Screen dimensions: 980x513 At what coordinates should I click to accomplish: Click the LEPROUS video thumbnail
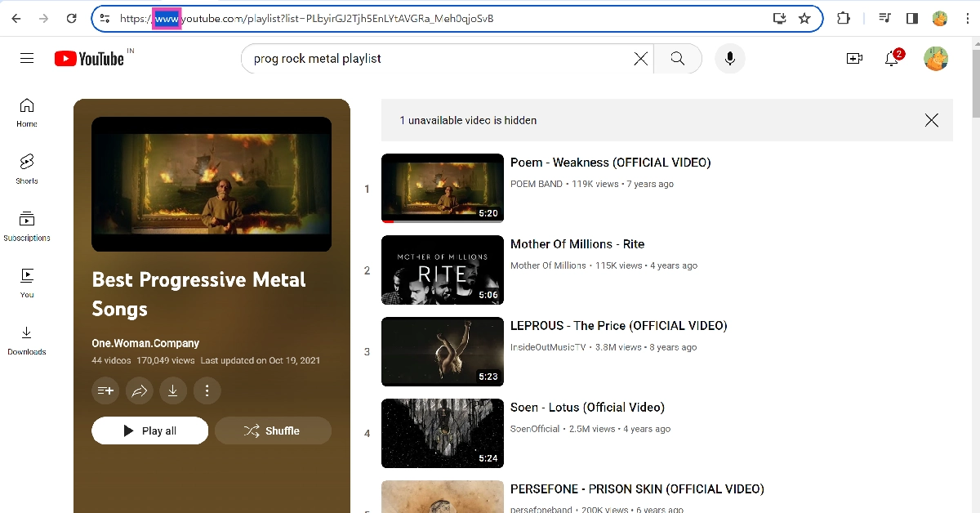click(443, 351)
